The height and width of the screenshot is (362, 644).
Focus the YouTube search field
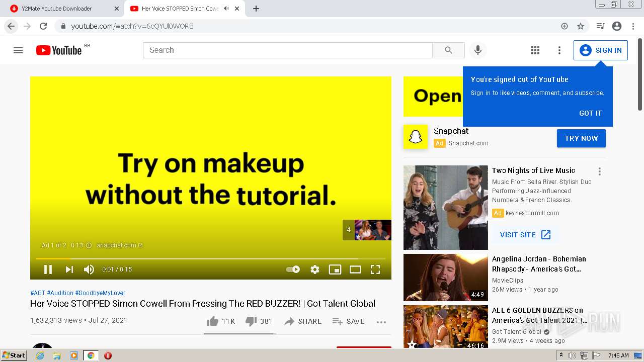pos(288,50)
